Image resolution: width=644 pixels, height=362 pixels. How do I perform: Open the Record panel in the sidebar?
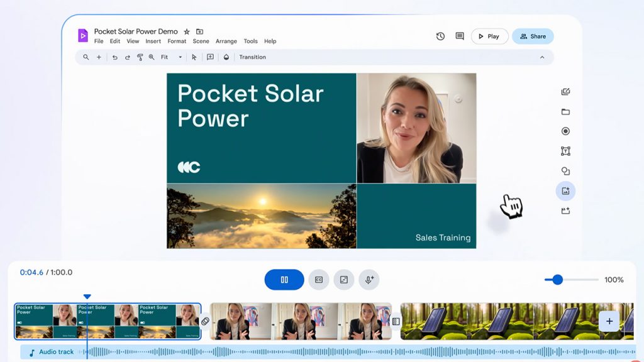click(565, 131)
